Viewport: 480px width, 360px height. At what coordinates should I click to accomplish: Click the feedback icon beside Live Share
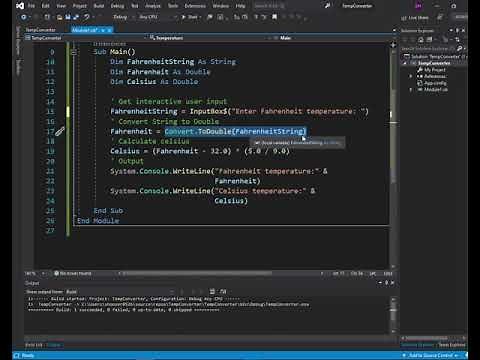pos(440,17)
